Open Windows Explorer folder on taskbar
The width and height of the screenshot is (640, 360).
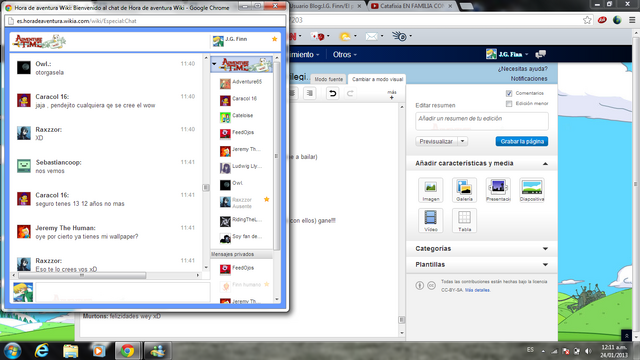tap(70, 350)
